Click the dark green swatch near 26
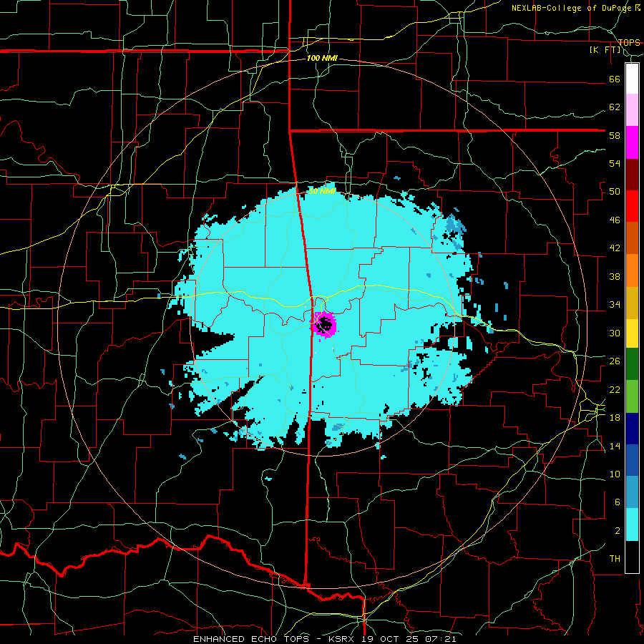The width and height of the screenshot is (644, 644). click(632, 364)
